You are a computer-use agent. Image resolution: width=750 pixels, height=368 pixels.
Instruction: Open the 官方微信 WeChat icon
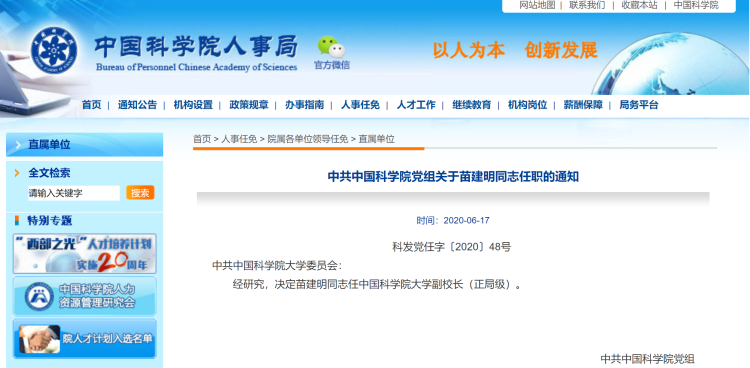point(331,47)
